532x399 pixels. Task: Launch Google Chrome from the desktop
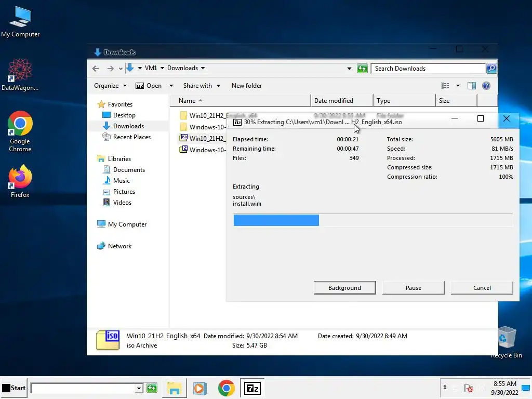tap(20, 131)
